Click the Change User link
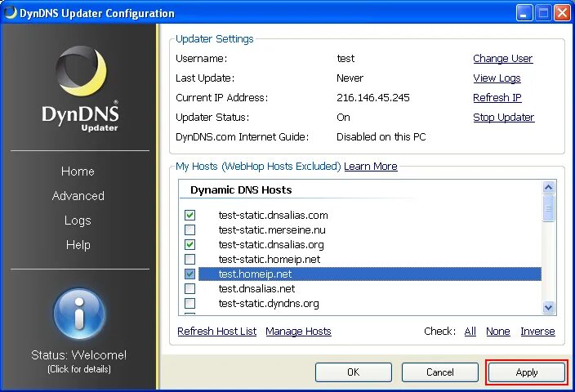The height and width of the screenshot is (392, 575). coord(503,58)
